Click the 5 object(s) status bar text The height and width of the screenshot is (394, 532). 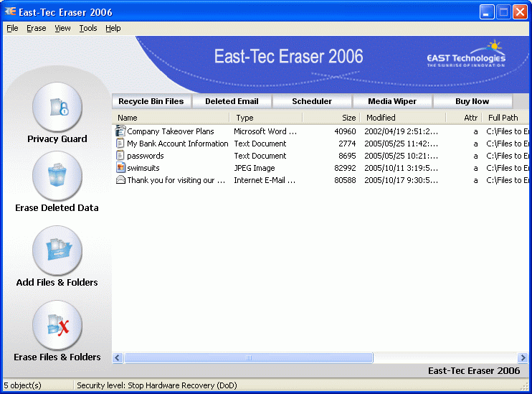[23, 385]
